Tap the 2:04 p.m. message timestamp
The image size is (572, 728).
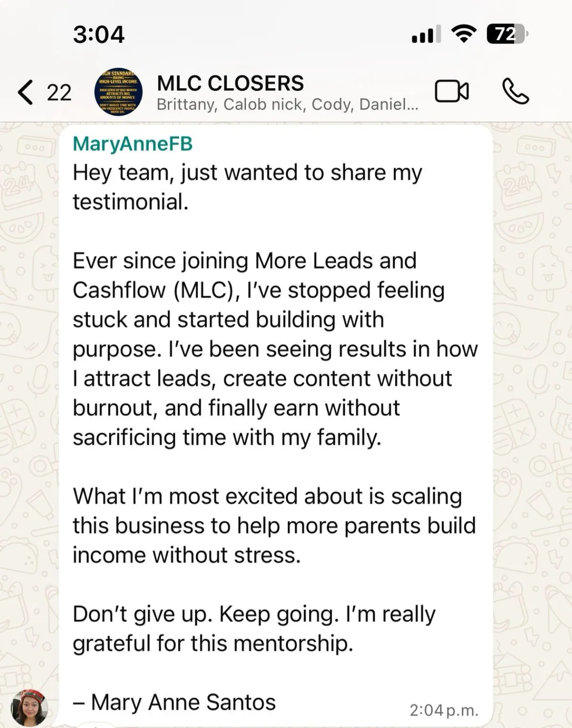[x=444, y=710]
